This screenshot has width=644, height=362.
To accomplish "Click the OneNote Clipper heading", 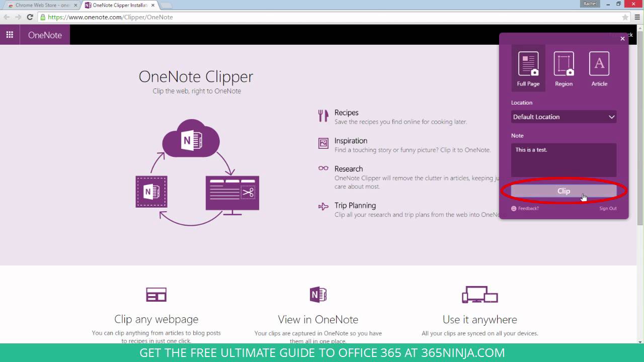I will coord(196,76).
